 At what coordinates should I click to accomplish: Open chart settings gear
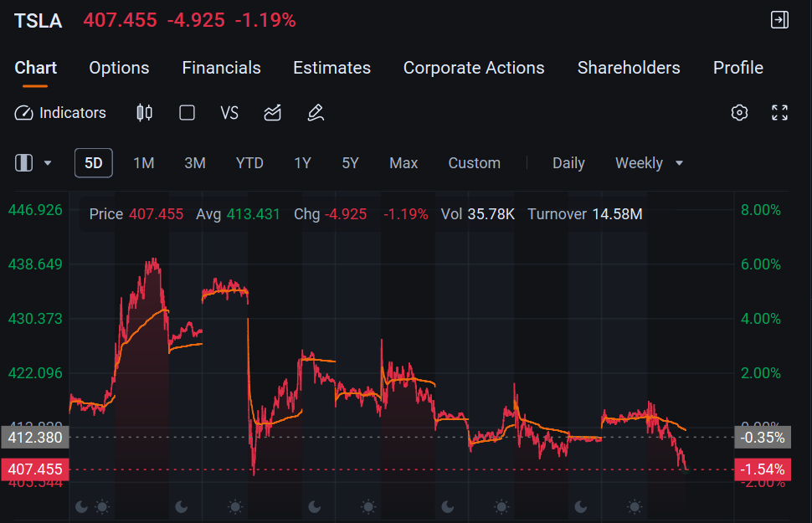739,113
